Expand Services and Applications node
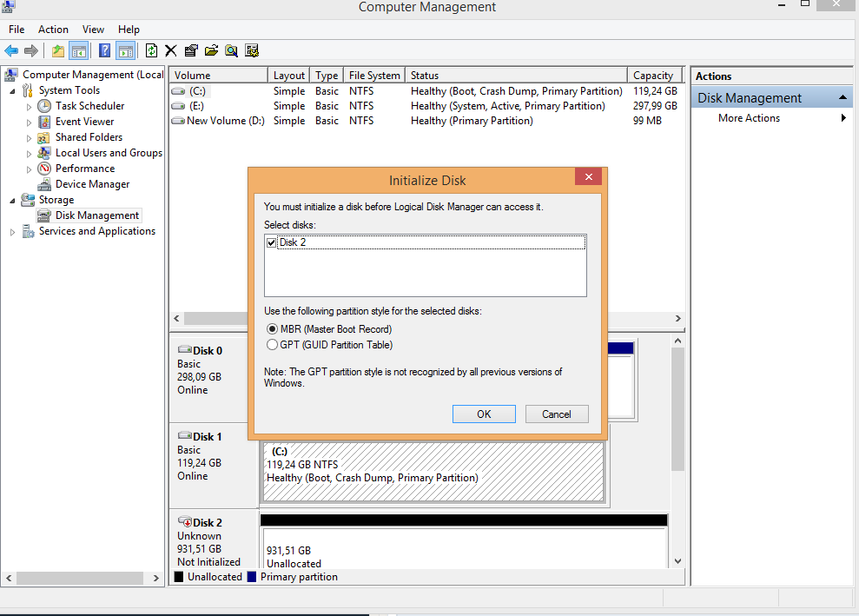859x616 pixels. pyautogui.click(x=13, y=232)
